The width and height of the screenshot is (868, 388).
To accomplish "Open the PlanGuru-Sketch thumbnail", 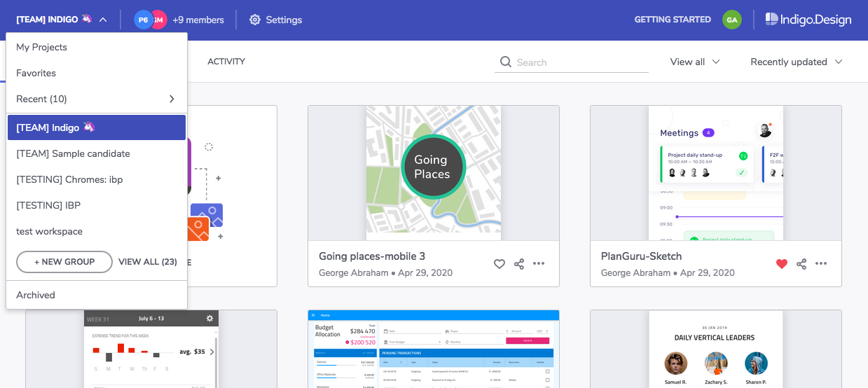I will (x=716, y=173).
